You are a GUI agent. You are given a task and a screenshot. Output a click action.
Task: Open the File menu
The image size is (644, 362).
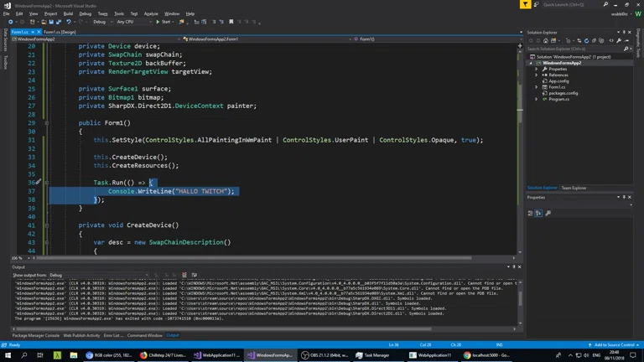tap(6, 13)
